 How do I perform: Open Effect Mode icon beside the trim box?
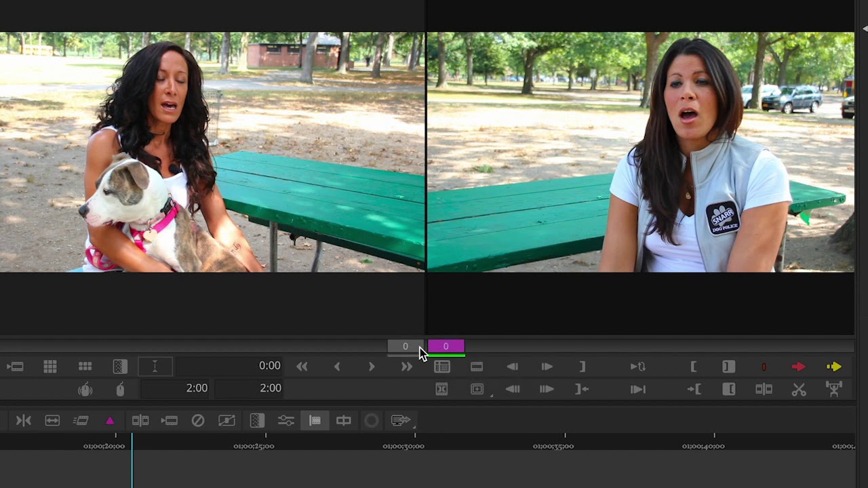point(120,367)
